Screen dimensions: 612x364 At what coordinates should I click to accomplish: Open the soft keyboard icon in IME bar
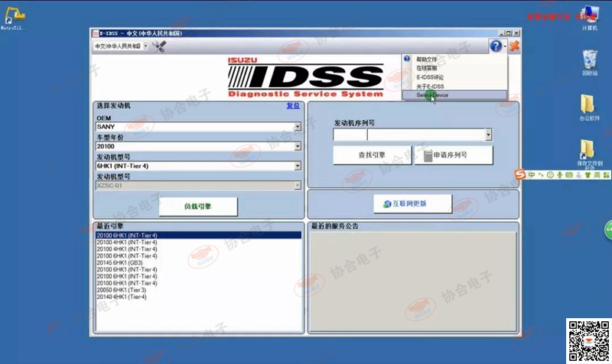[x=569, y=175]
